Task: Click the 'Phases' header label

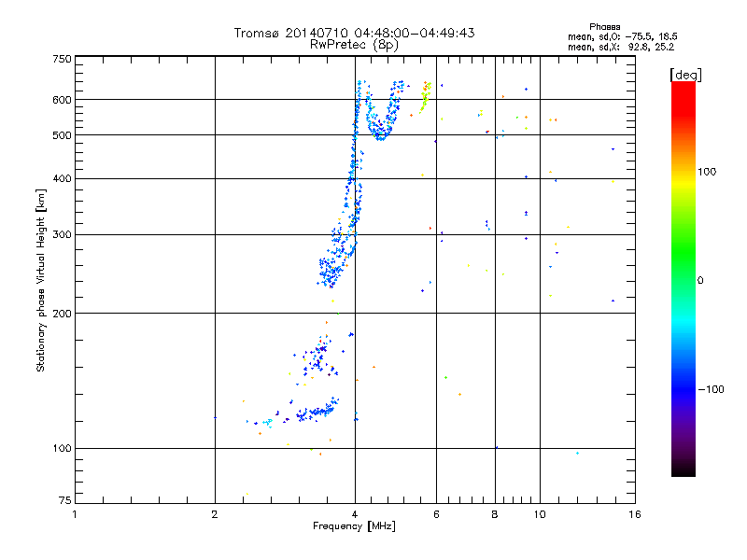Action: click(604, 27)
